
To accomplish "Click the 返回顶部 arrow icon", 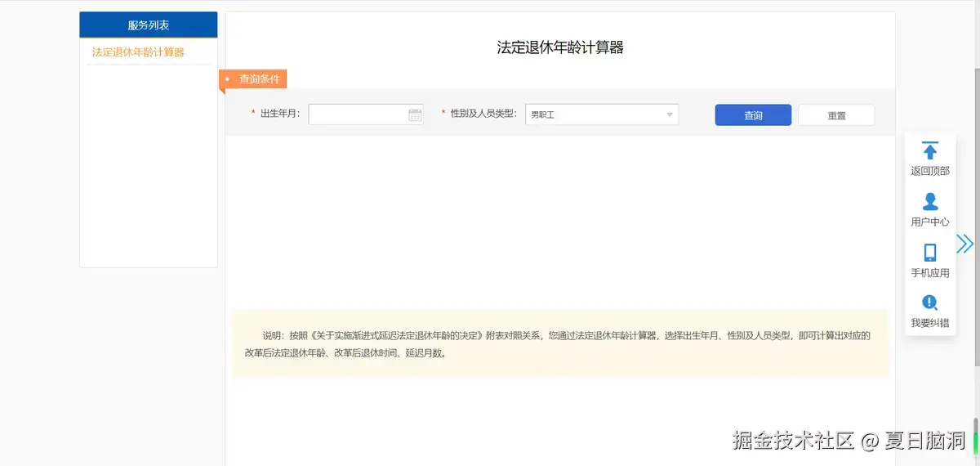I will [929, 151].
